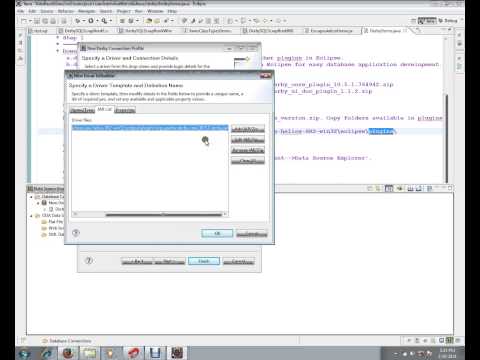Click the Edit JAR/Zip button

[x=248, y=140]
